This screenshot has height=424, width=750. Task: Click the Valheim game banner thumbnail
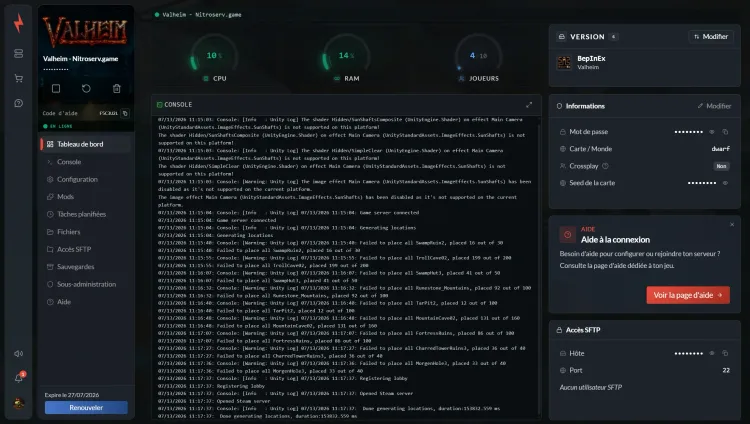point(86,32)
